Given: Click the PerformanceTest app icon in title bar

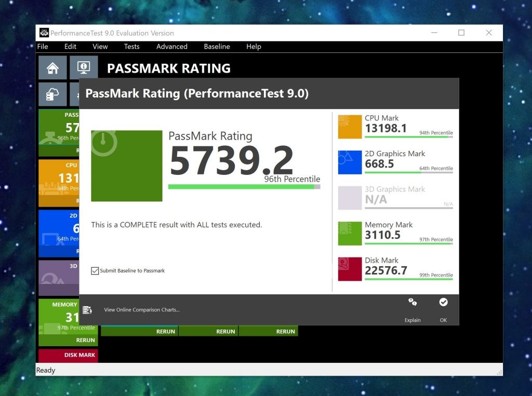Looking at the screenshot, I should (x=44, y=33).
